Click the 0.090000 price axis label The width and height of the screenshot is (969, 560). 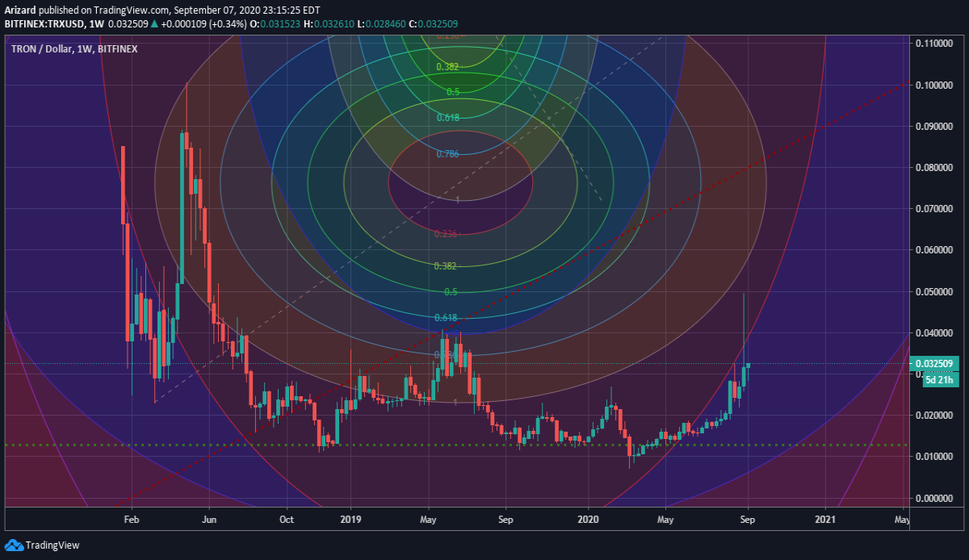pos(935,126)
